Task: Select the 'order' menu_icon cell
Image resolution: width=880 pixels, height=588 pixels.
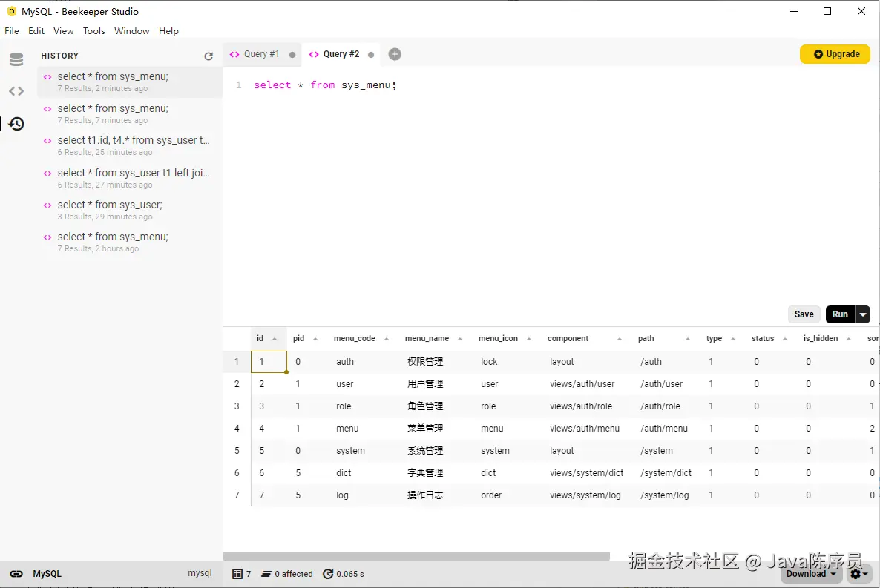Action: 508,495
